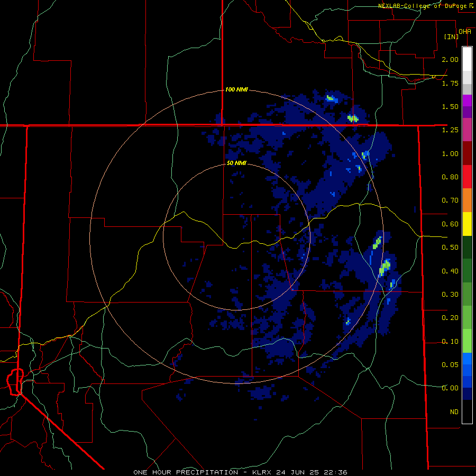The image size is (476, 476).
Task: Pick the bright magenta legend swatch near 1.50
Action: tap(467, 100)
